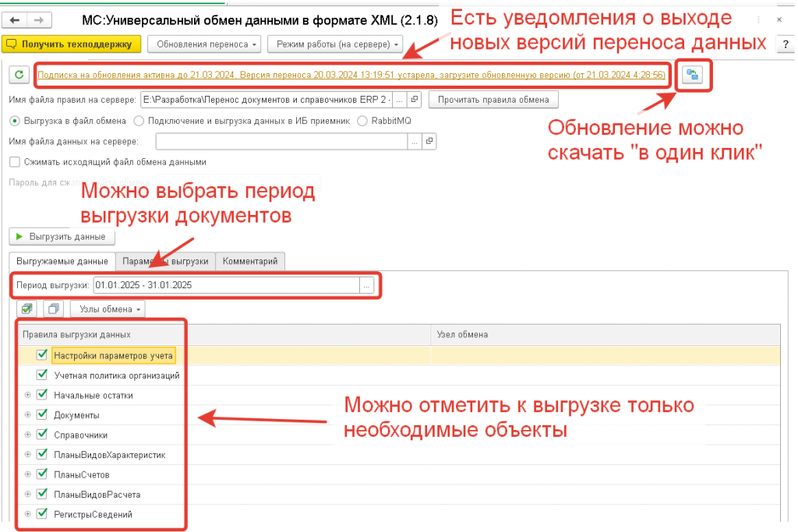The height and width of the screenshot is (532, 798).
Task: Toggle the 'ПланыСчетов' checkbox
Action: [42, 474]
